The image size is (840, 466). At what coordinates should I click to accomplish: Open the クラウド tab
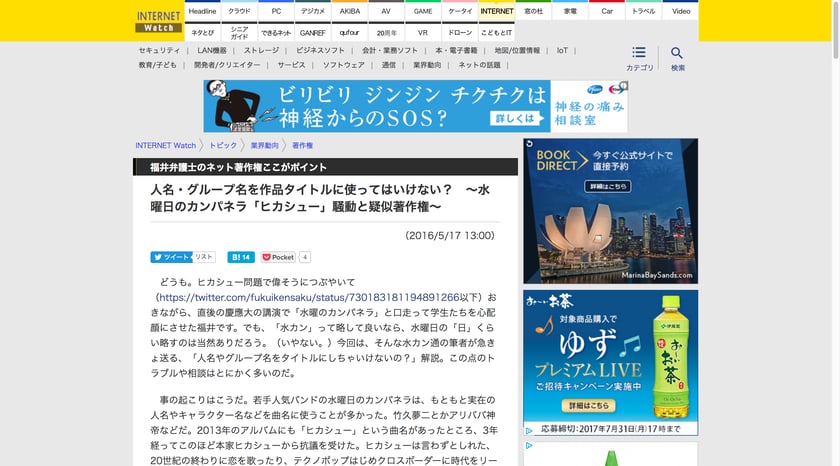coord(239,11)
